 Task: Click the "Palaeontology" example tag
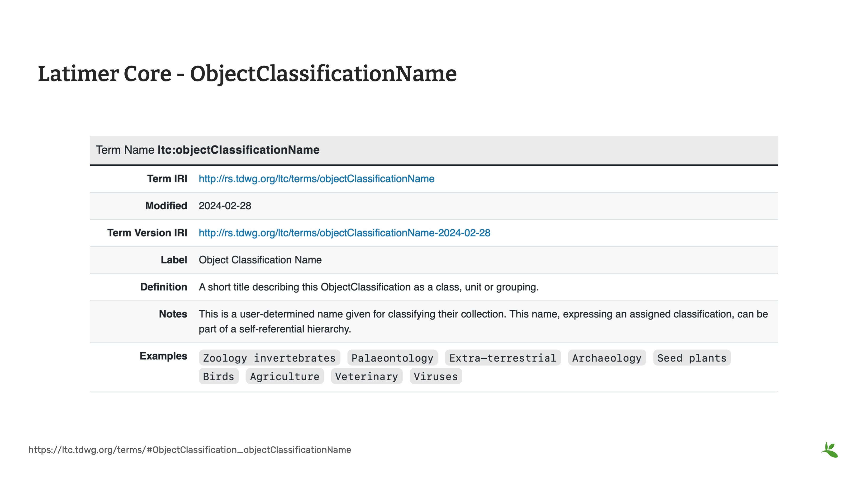(392, 358)
